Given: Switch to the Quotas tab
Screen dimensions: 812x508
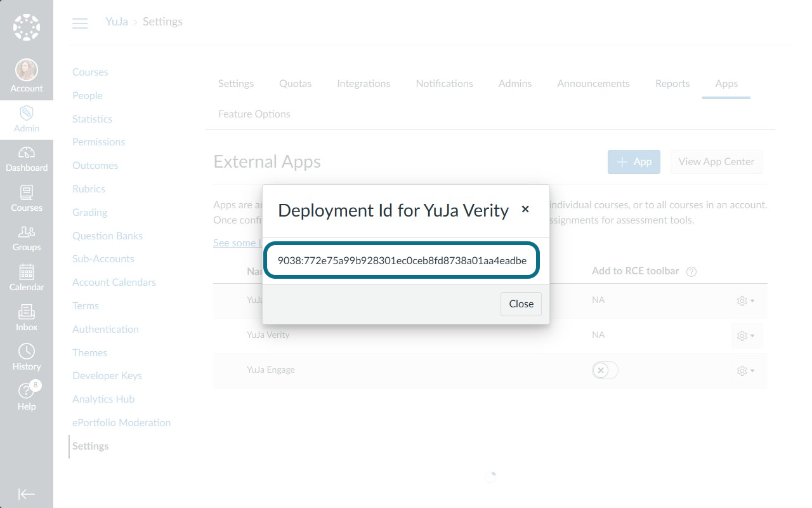Looking at the screenshot, I should 295,84.
